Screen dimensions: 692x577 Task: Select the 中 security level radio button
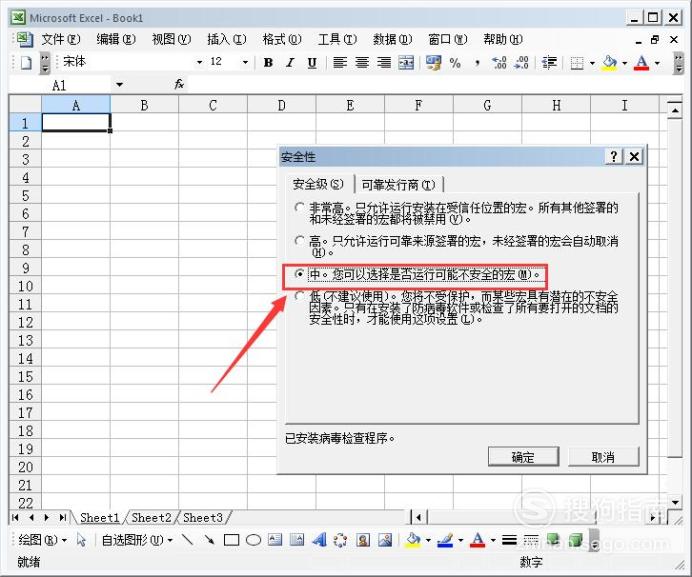point(300,274)
